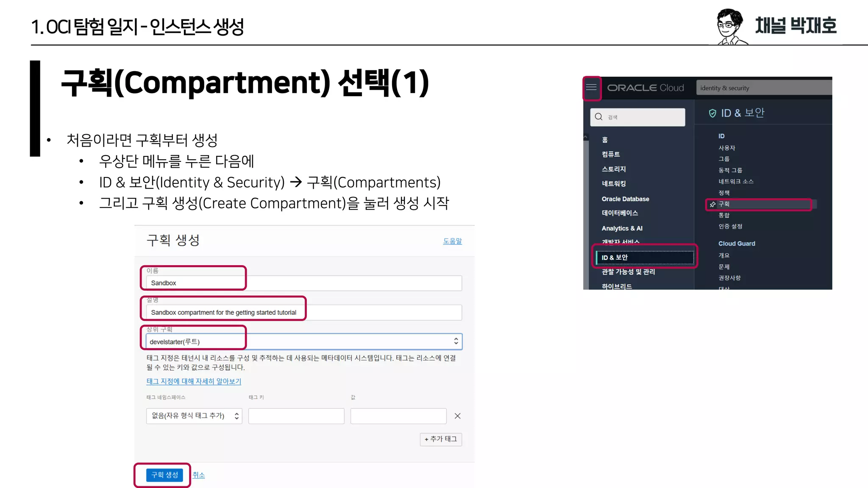Open 태그 지정에 대해 자세히 알아보기 link

click(194, 381)
